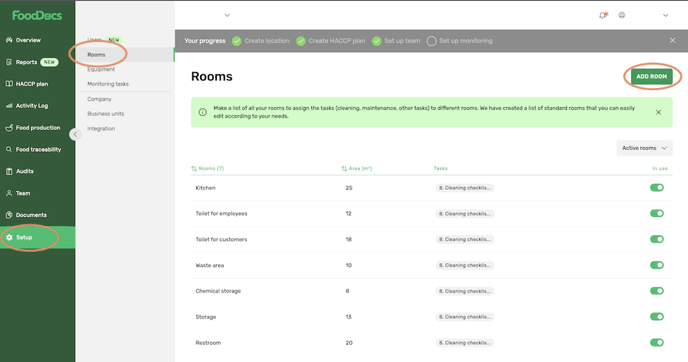Image resolution: width=688 pixels, height=362 pixels.
Task: Toggle Chemical storage in use
Action: point(657,291)
